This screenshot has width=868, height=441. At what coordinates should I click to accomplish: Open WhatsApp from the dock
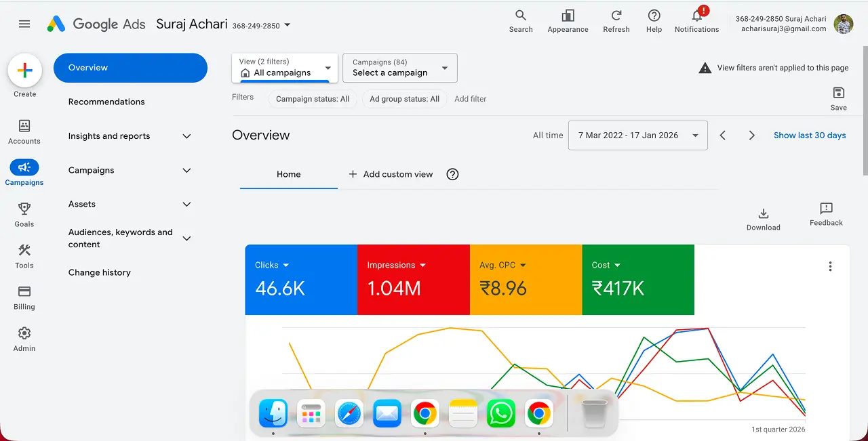point(500,412)
